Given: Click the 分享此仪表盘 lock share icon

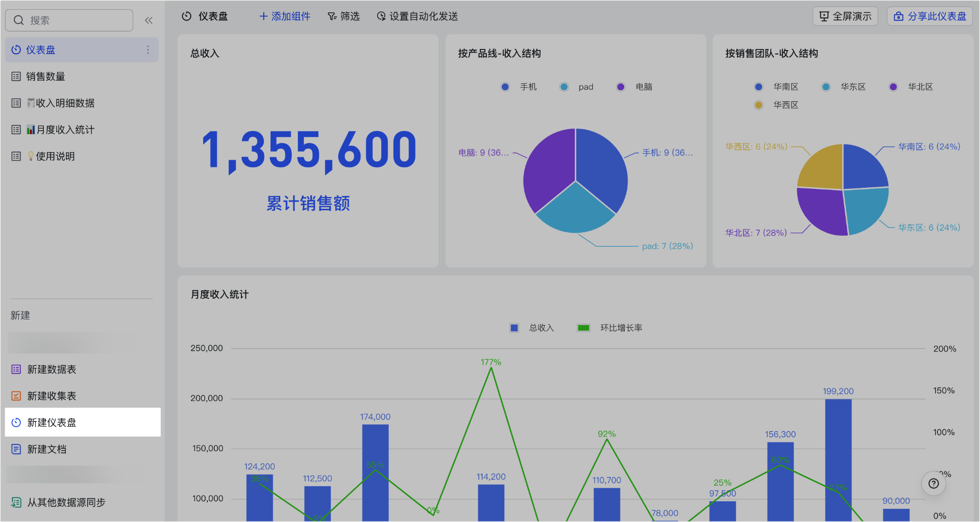Looking at the screenshot, I should 899,16.
